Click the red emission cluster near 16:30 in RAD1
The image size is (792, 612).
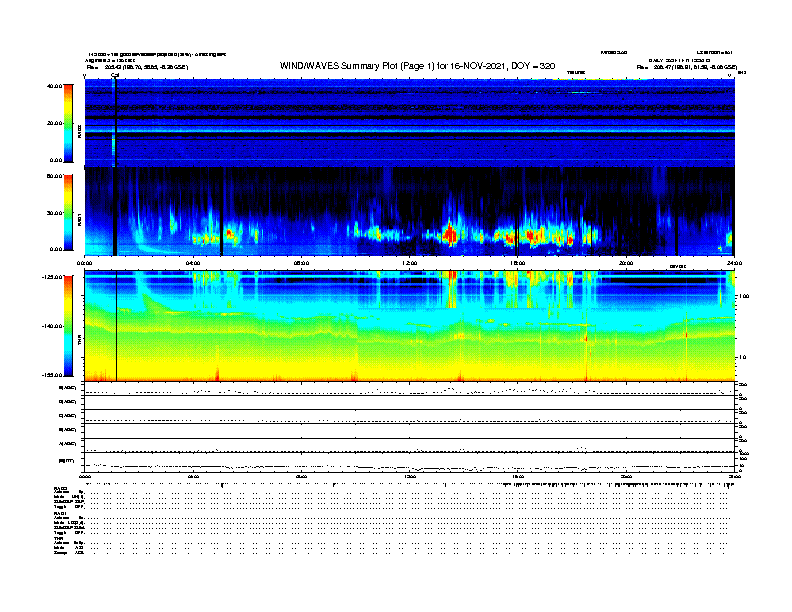point(533,236)
